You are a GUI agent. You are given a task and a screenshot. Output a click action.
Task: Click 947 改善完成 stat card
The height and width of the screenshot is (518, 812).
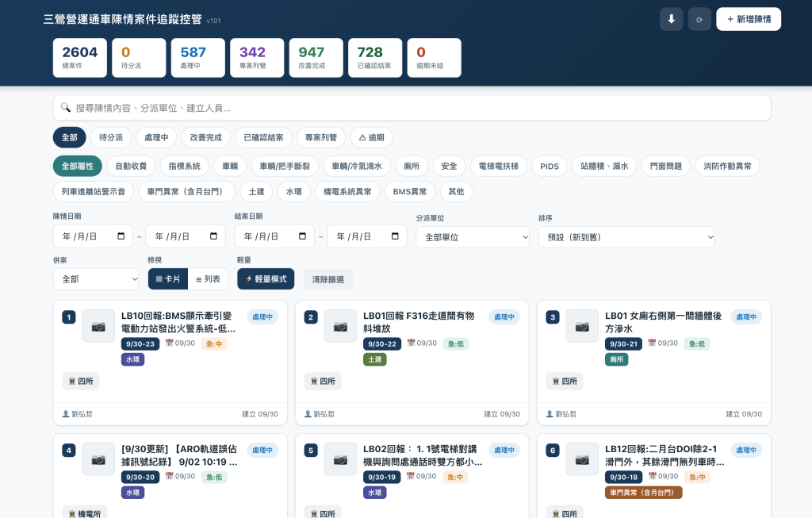click(316, 57)
